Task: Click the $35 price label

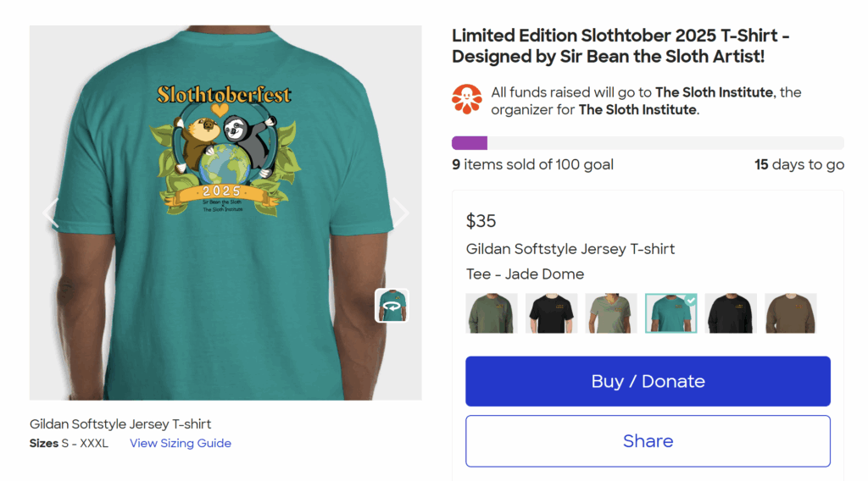Action: tap(481, 221)
